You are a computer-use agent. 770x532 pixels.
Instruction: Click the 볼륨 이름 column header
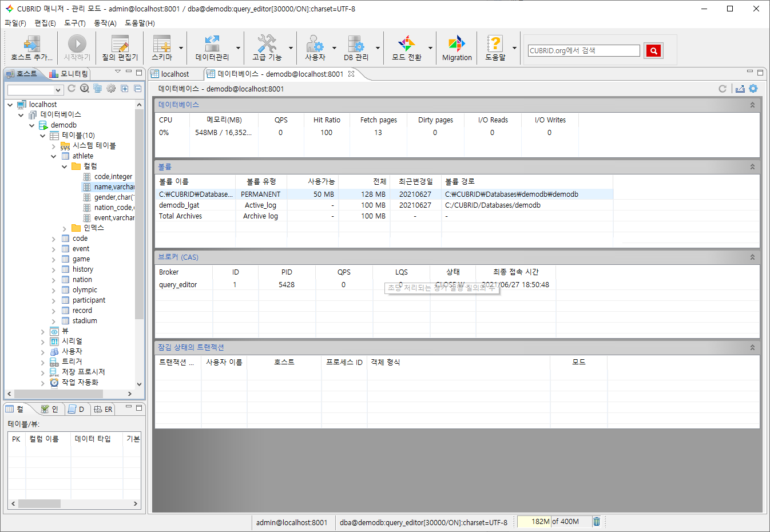pyautogui.click(x=195, y=181)
